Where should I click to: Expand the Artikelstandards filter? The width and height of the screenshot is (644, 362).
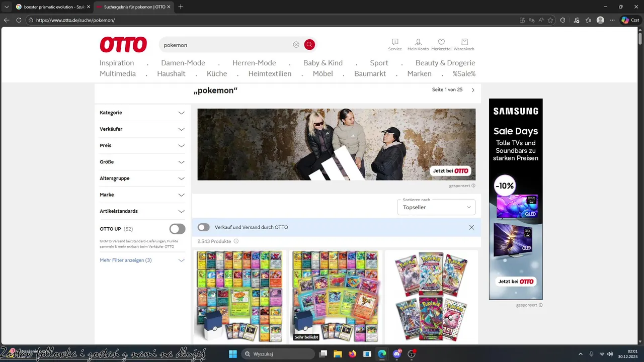pos(142,211)
